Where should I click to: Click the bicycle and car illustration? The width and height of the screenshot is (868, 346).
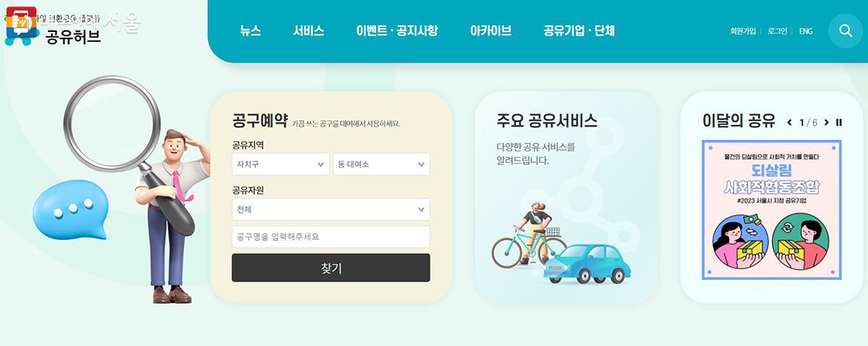[x=561, y=242]
